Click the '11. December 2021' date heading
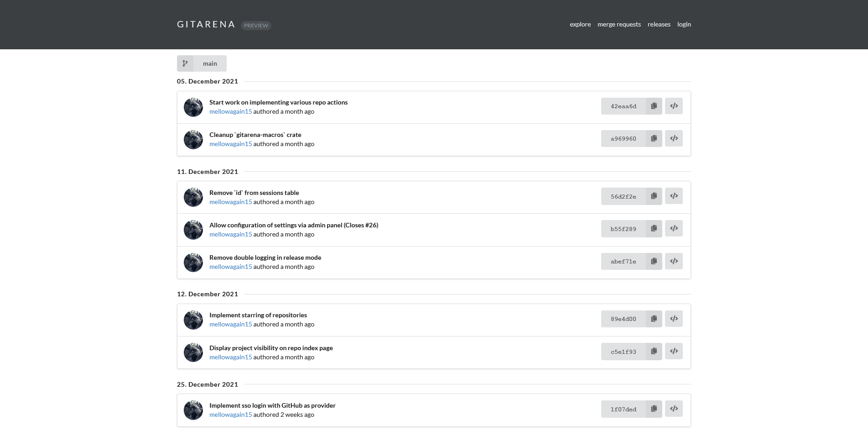The image size is (868, 436). click(x=208, y=172)
